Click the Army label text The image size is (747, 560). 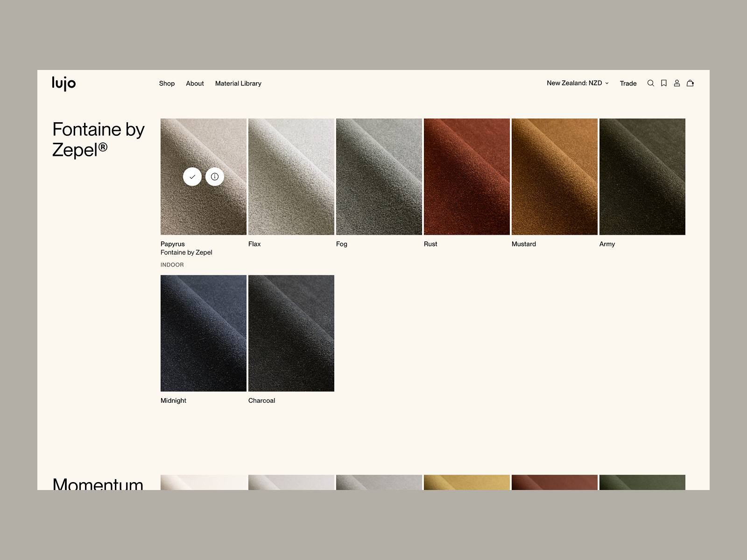(607, 244)
